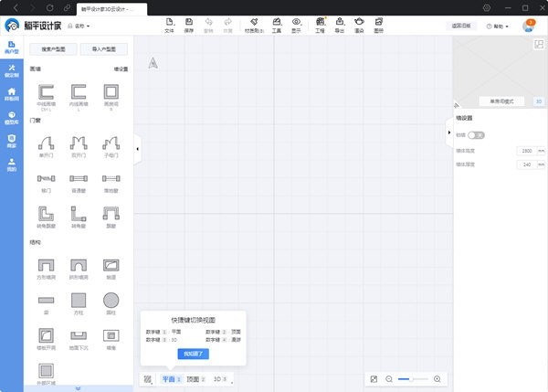The image size is (548, 392).
Task: Collapse the right wall settings panel
Action: pos(449,132)
